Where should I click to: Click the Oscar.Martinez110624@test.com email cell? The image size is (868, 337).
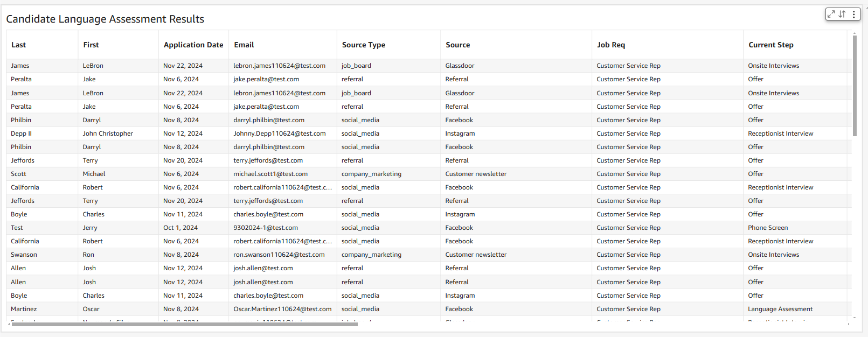point(282,309)
